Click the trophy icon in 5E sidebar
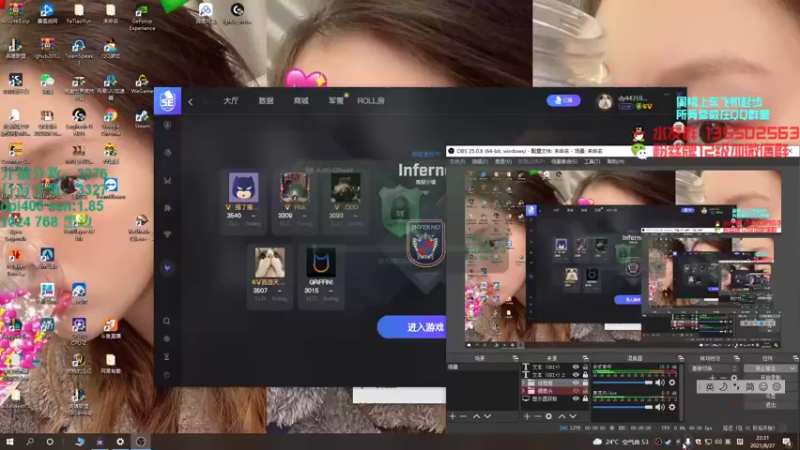The image size is (800, 450). coord(167,234)
